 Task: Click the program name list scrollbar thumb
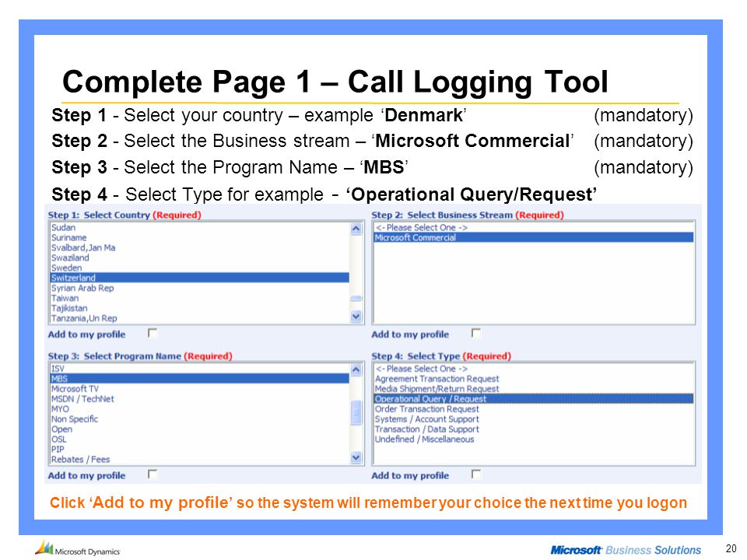coord(356,412)
